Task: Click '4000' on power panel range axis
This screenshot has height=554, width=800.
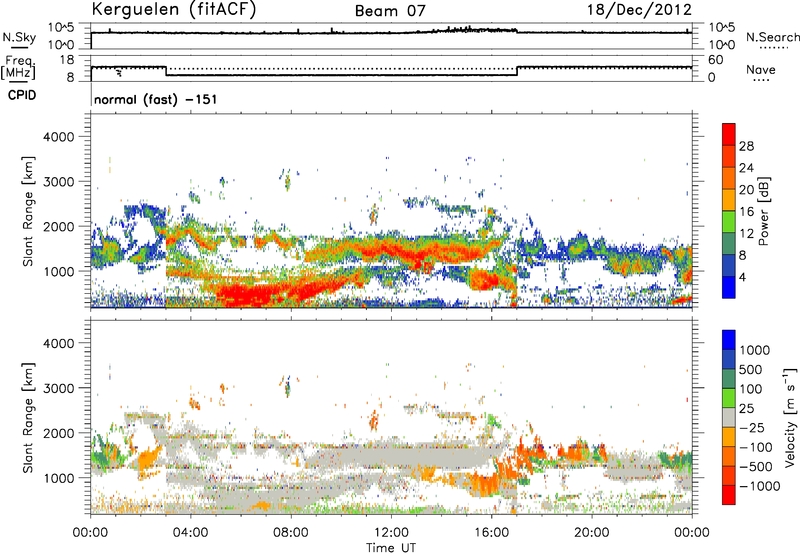Action: tap(58, 137)
